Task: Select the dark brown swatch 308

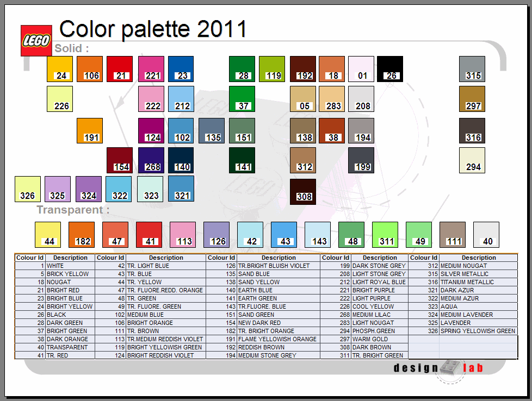Action: [x=303, y=191]
